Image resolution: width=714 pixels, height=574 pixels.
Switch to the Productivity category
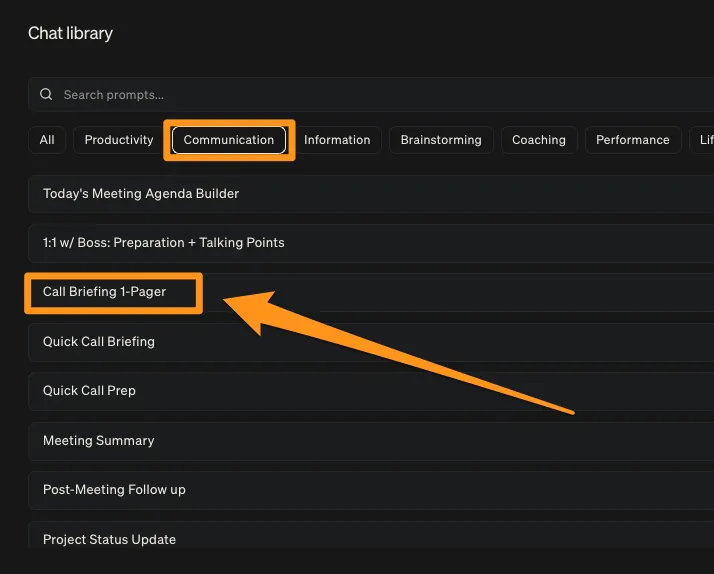(119, 140)
